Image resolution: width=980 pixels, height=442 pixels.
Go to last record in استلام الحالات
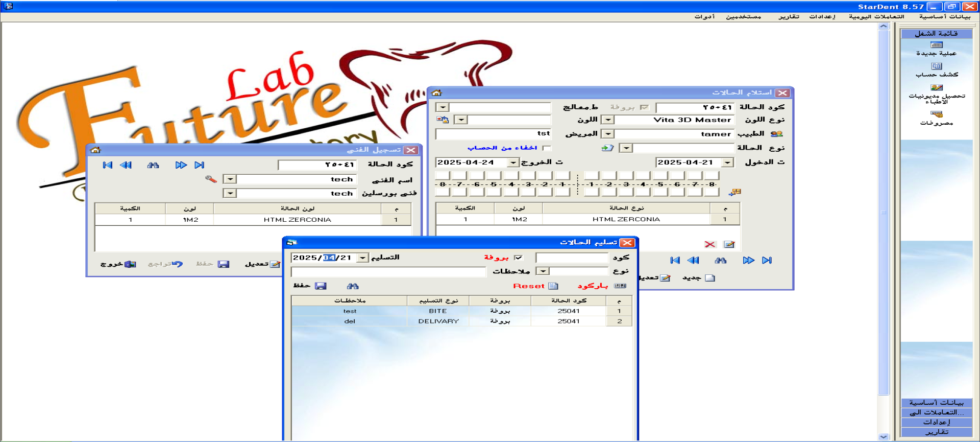pos(767,260)
